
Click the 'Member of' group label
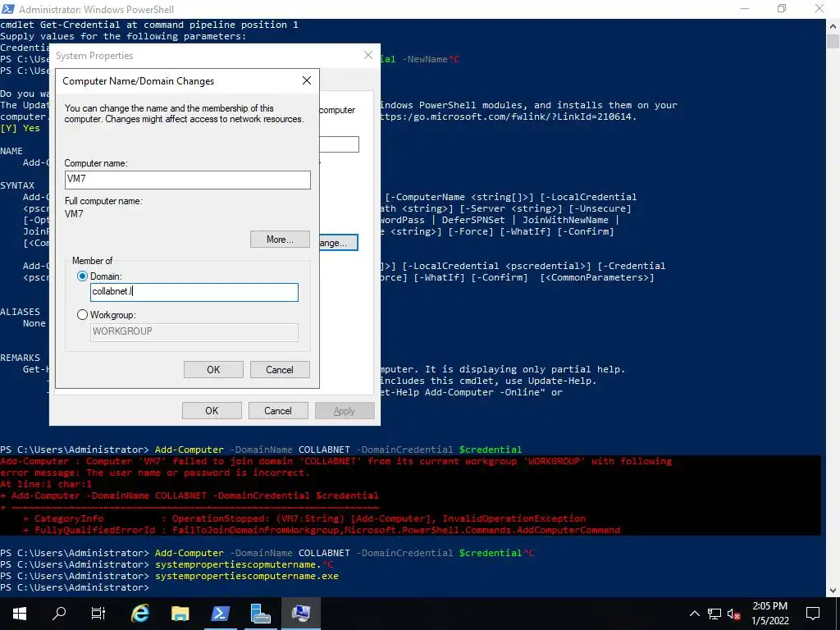pyautogui.click(x=92, y=261)
